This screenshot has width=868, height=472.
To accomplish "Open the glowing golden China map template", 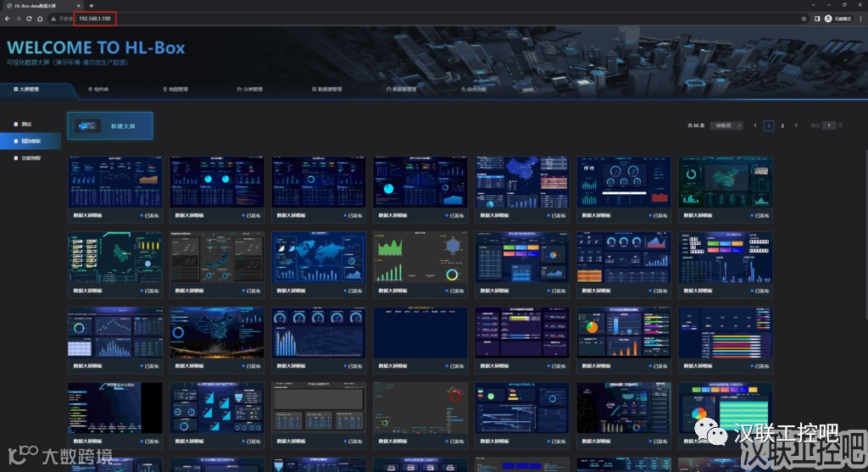I will 216,332.
